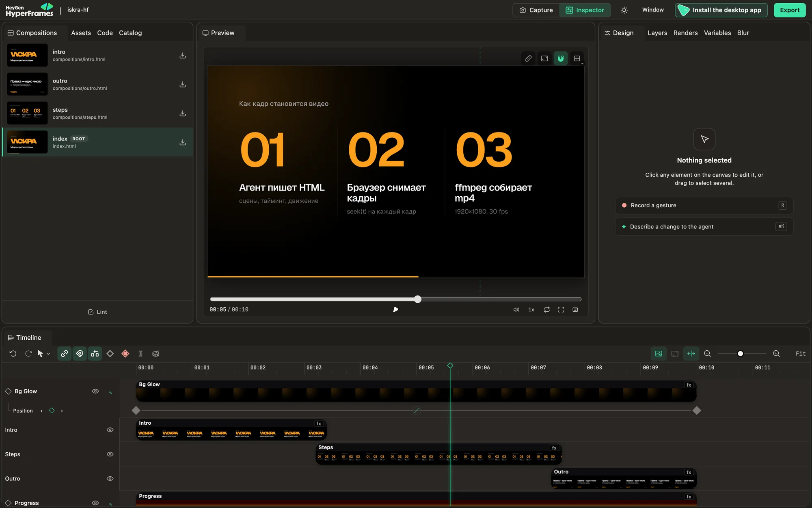The height and width of the screenshot is (508, 812).
Task: Click Install the desktop app
Action: point(721,10)
